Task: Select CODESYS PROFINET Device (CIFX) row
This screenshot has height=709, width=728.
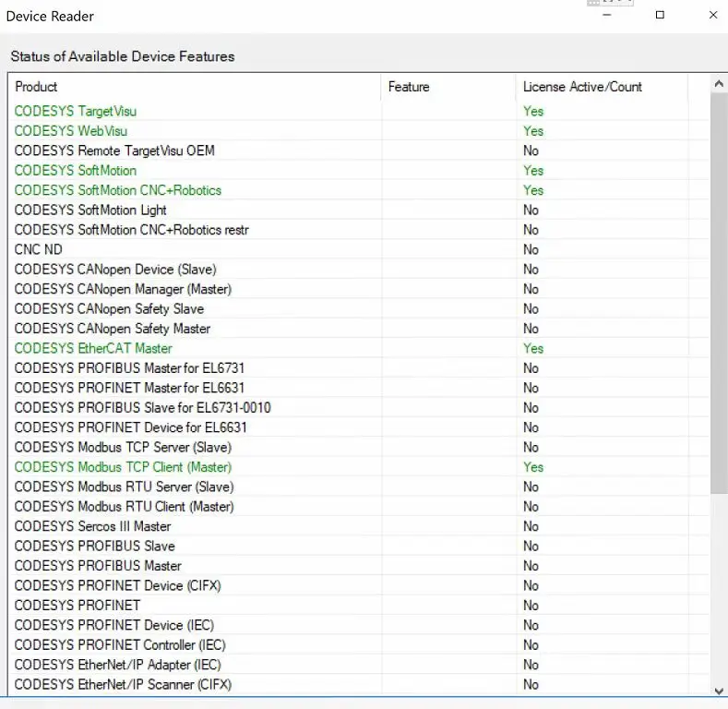Action: pos(358,586)
